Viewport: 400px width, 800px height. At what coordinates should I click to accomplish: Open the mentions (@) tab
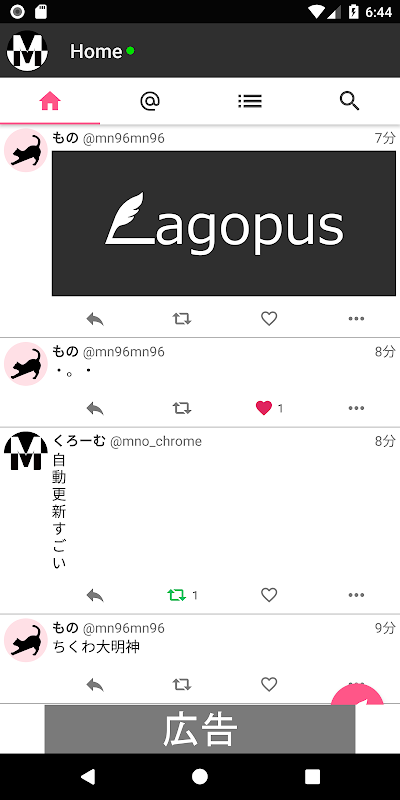point(149,101)
